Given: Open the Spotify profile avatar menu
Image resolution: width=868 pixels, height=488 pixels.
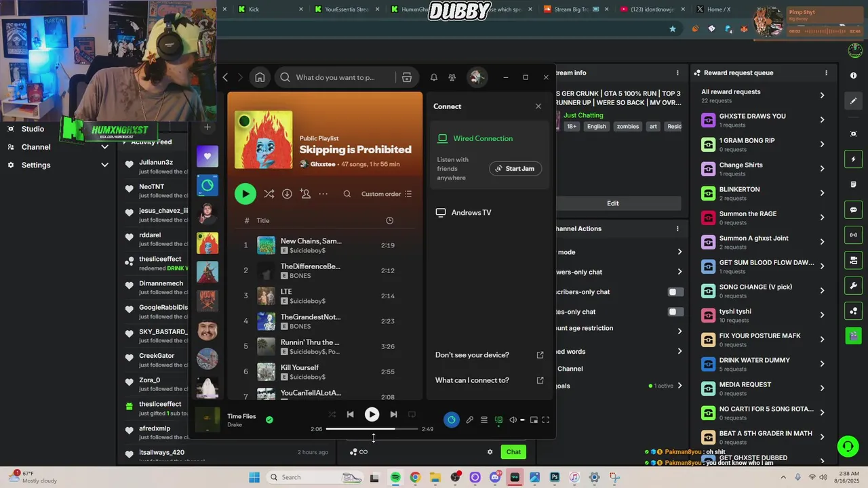Looking at the screenshot, I should [477, 77].
